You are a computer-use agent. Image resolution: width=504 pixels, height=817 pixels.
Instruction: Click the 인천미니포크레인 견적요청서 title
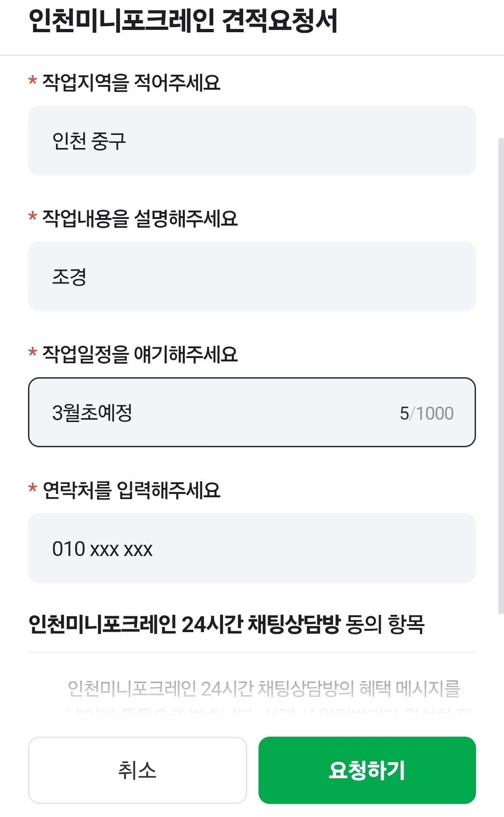point(182,21)
